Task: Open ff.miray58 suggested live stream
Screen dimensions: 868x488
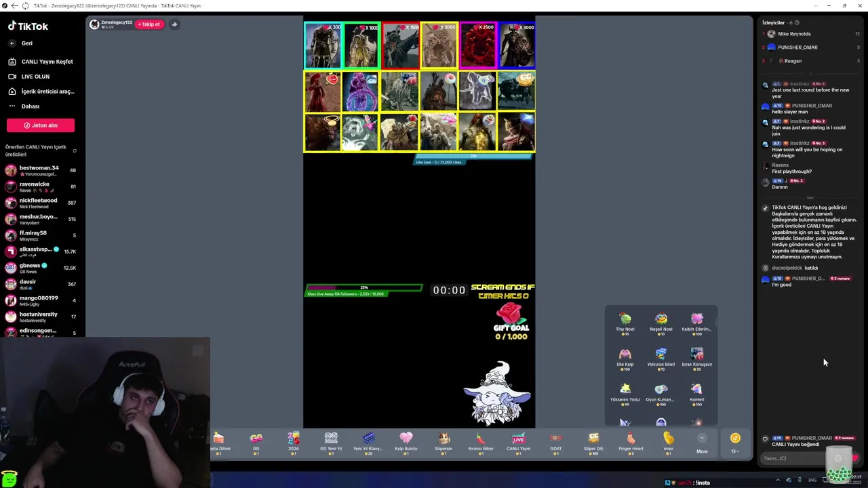Action: (x=41, y=235)
